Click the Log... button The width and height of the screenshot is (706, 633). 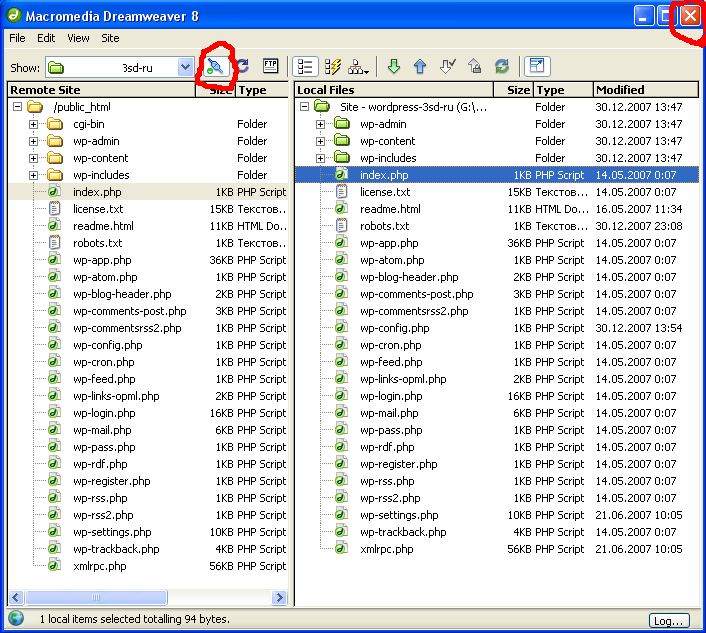pos(669,621)
